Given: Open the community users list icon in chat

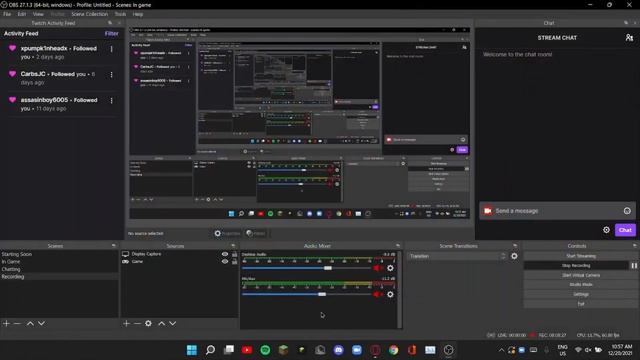Looking at the screenshot, I should (x=629, y=38).
